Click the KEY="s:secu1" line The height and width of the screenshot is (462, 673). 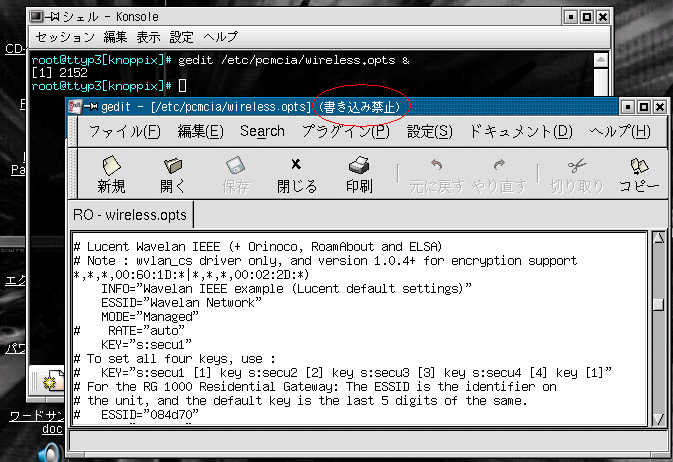coord(146,345)
